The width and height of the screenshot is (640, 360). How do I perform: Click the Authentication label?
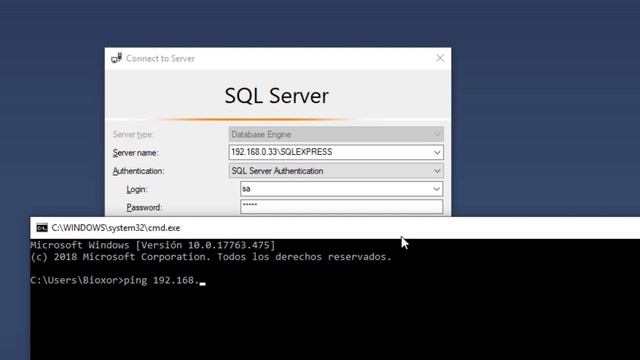point(138,171)
